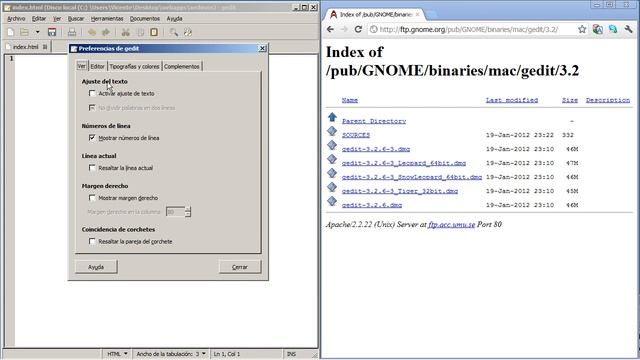Open the ftp.acc.umu.se server link

[x=451, y=224]
